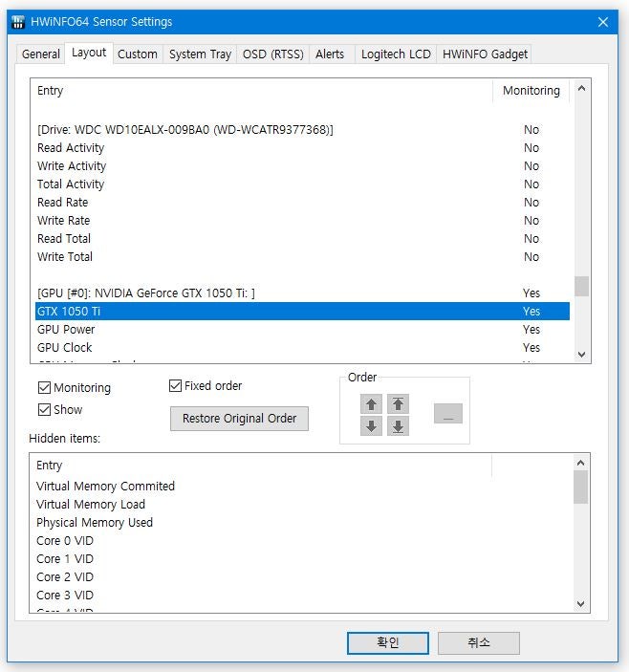Screen dimensions: 629x672
Task: Click the Entry header in Hidden items
Action: click(x=261, y=466)
